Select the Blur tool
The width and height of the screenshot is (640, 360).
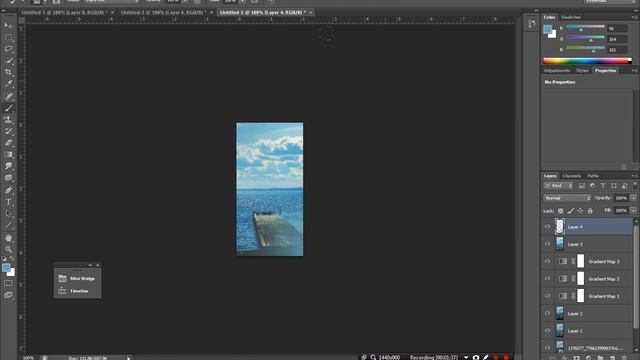(8, 166)
